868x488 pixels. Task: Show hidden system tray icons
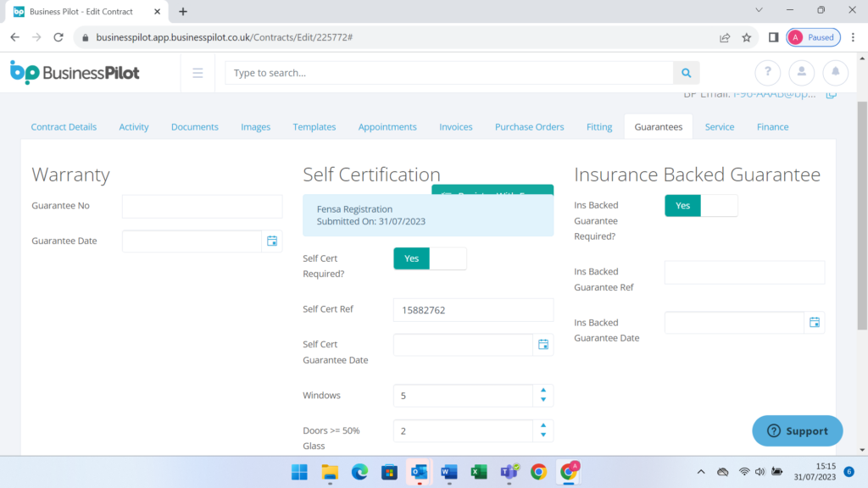(x=701, y=472)
